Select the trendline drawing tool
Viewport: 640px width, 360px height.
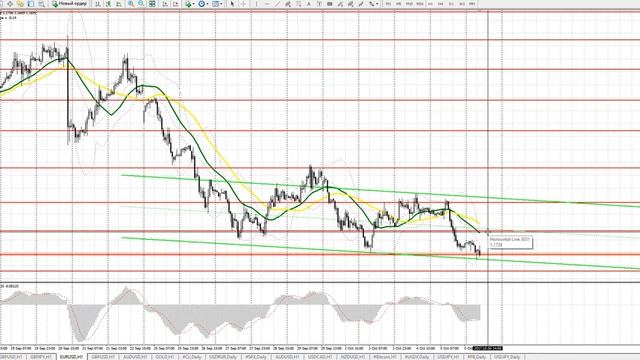pos(277,4)
